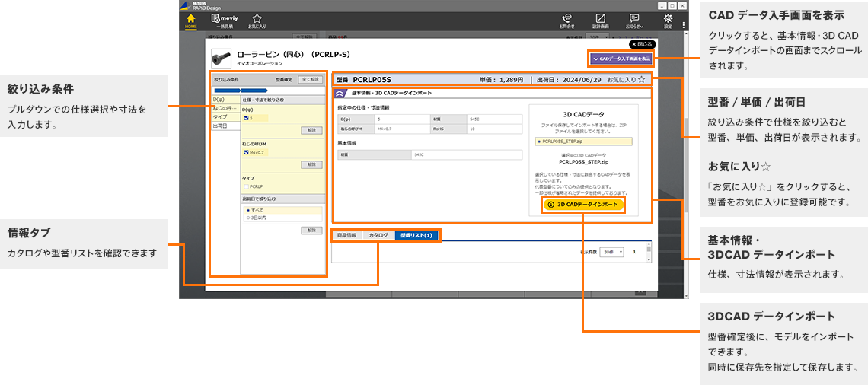868x385 pixels.
Task: Uncheck the M4×0.7 thread checkbox
Action: [247, 152]
